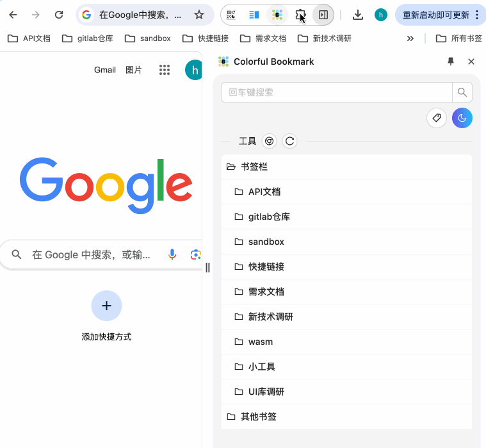Open the Extensions puzzle-piece menu
Screen dimensions: 486x448
coord(300,15)
